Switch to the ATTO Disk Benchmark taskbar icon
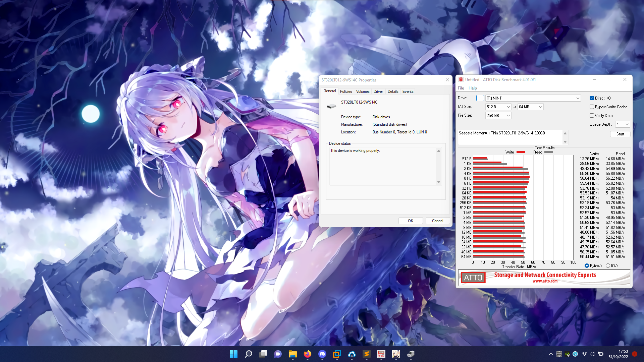Viewport: 644px width, 362px height. pyautogui.click(x=381, y=354)
